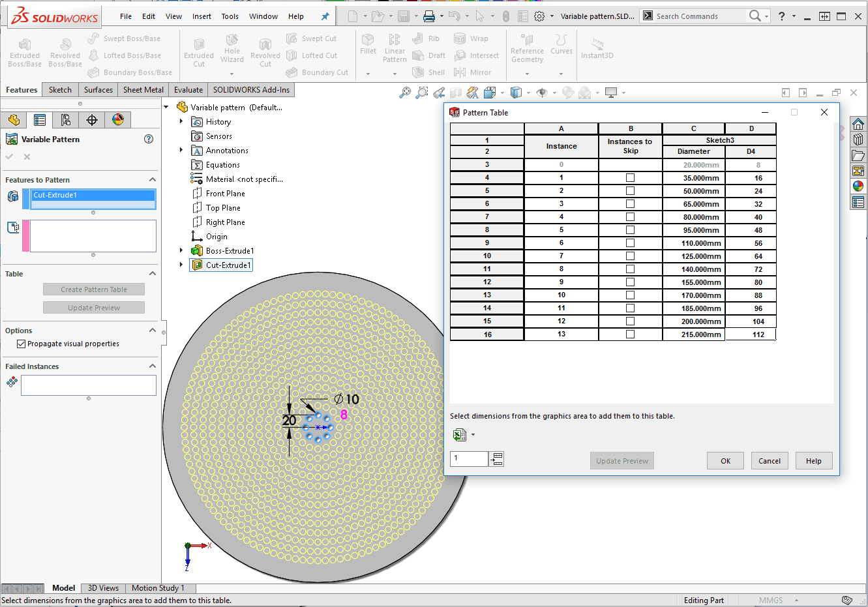Click the Print icon in top toolbar
868x607 pixels.
click(428, 16)
